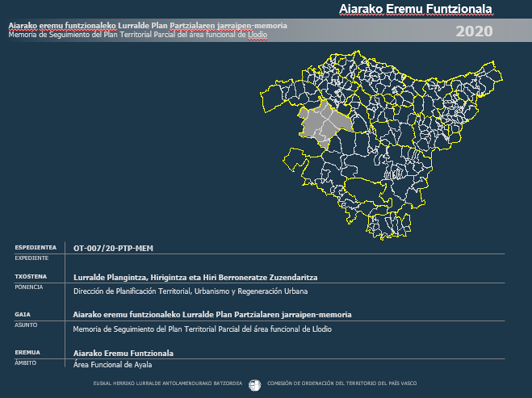Click footer text Euskal Herriko Lurralde Antolamendurako Batzordea
The image size is (532, 398).
pyautogui.click(x=167, y=384)
